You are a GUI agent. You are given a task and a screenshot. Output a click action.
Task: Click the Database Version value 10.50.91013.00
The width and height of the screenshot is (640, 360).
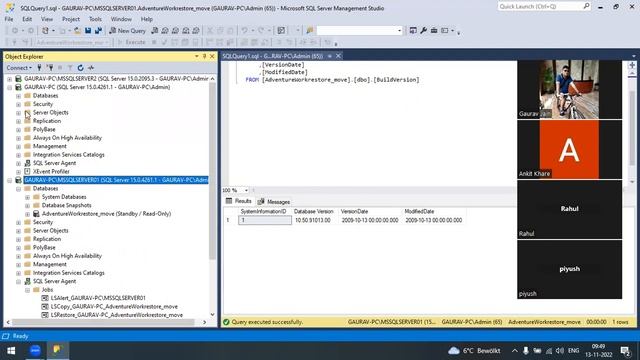pos(313,220)
